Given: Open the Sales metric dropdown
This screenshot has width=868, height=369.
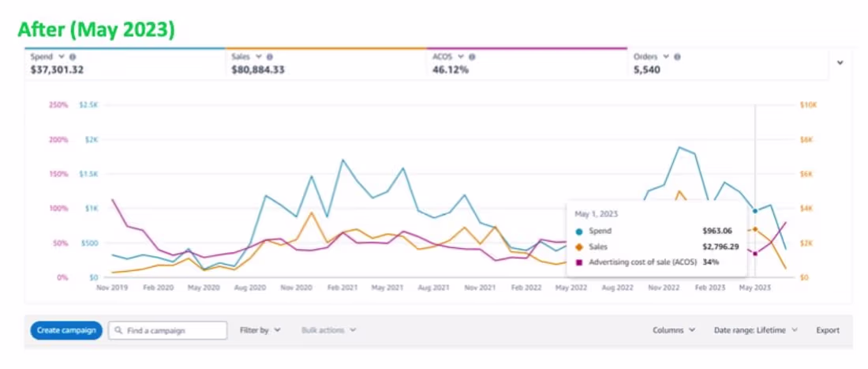Looking at the screenshot, I should (x=260, y=57).
